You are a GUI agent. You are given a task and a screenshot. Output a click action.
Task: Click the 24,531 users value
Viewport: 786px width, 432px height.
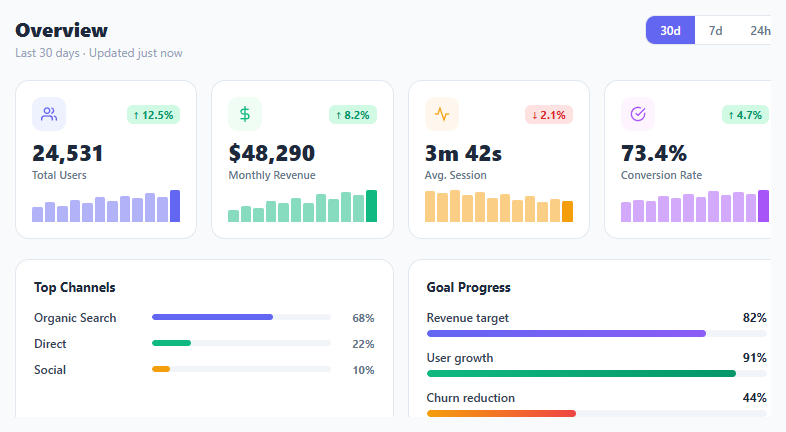(68, 153)
